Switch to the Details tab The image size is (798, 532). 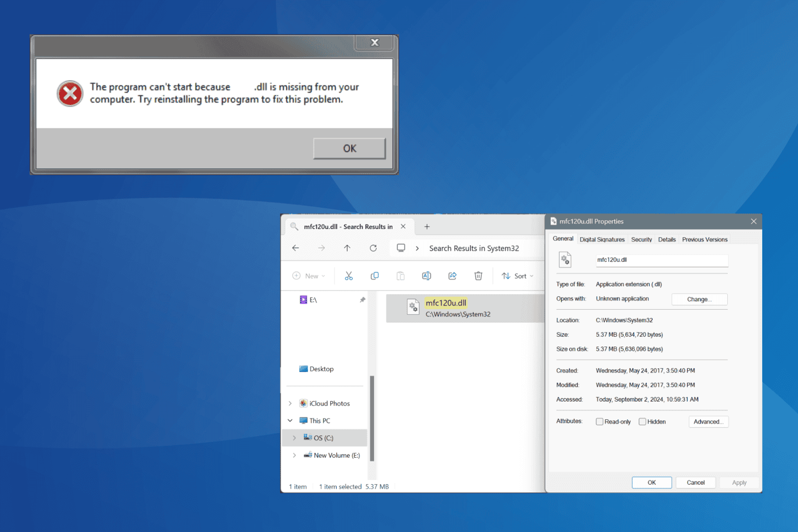[x=667, y=240]
